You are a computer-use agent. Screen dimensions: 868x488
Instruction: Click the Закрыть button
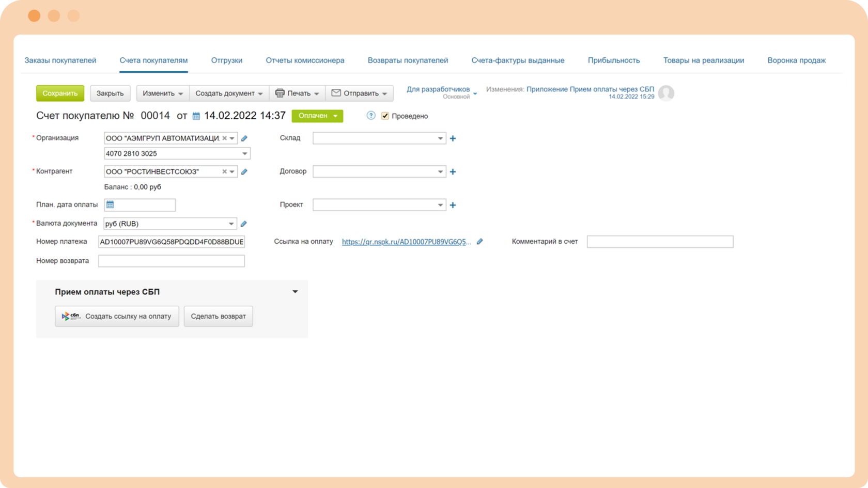pyautogui.click(x=110, y=93)
